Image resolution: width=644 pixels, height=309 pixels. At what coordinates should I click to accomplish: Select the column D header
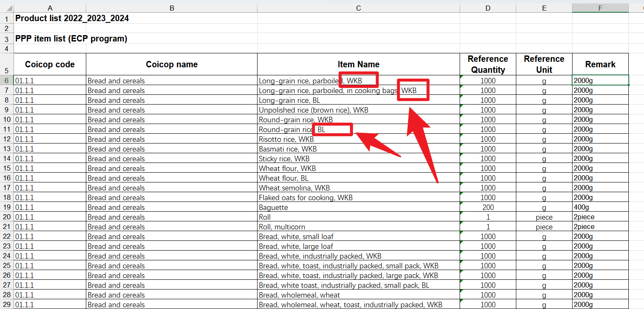[488, 8]
